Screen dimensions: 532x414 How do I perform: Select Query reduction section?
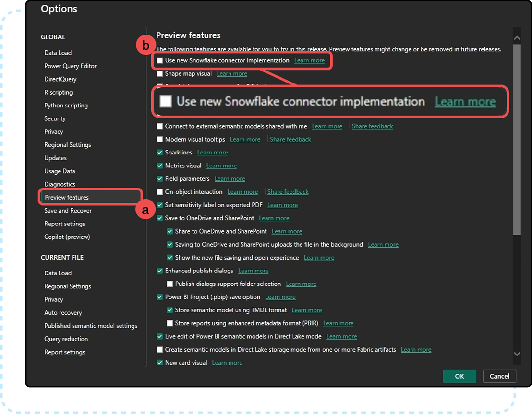pyautogui.click(x=66, y=339)
